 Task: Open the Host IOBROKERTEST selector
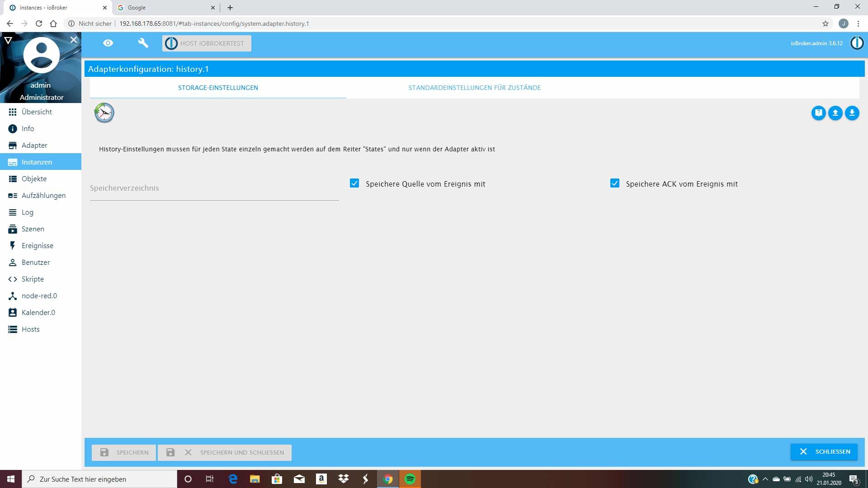tap(207, 43)
